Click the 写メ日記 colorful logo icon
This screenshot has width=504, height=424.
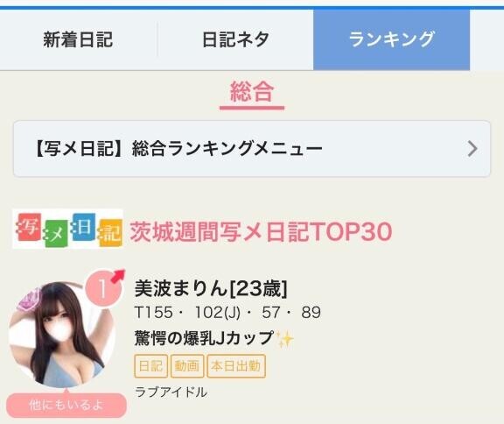(68, 230)
